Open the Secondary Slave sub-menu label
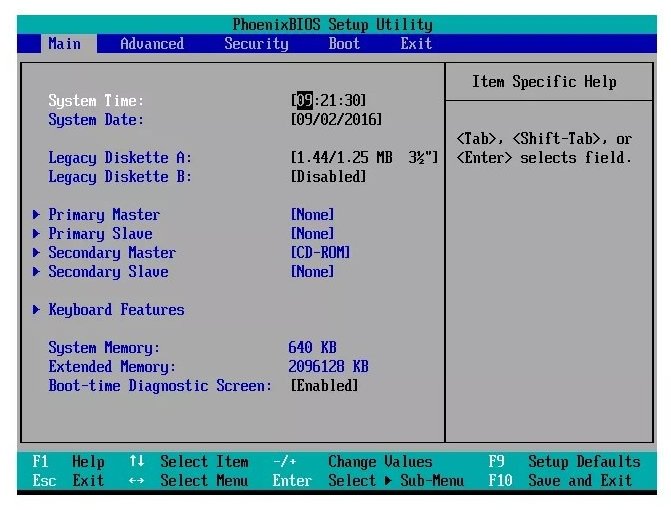671x510 pixels. point(108,272)
